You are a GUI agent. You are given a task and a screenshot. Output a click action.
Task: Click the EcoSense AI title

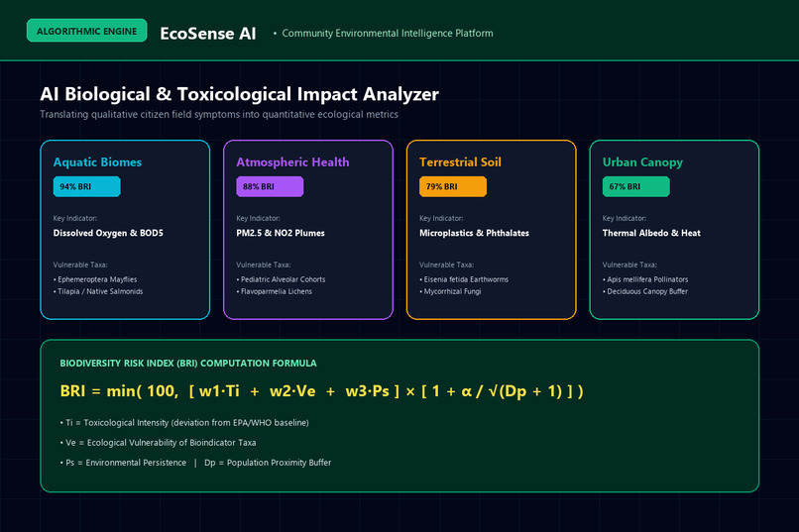click(x=208, y=33)
